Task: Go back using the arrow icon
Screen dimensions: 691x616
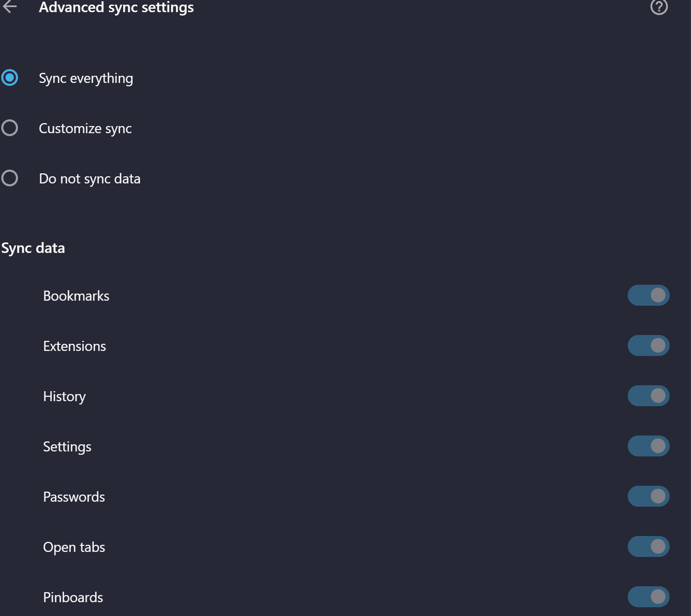Action: (10, 7)
